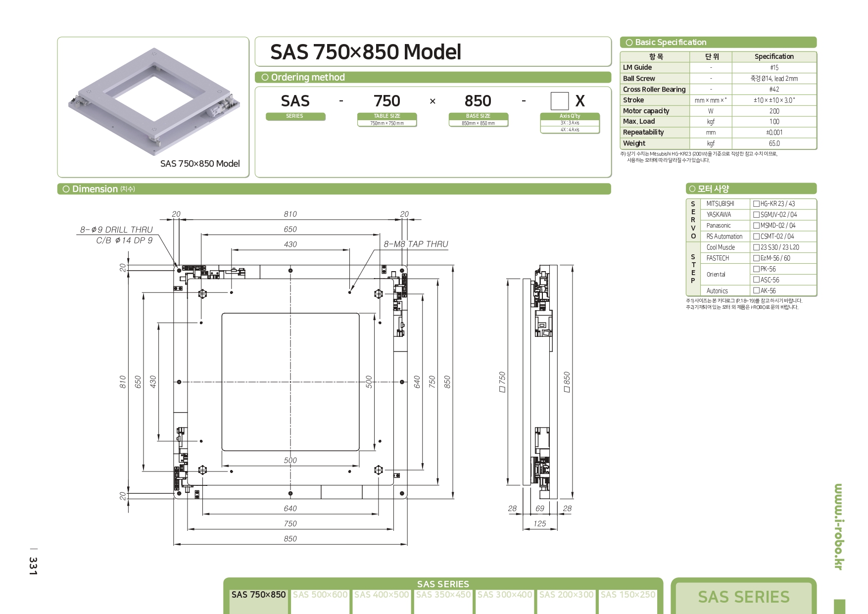868x614 pixels.
Task: Click the square symbol before 850 side view
Action: [567, 390]
